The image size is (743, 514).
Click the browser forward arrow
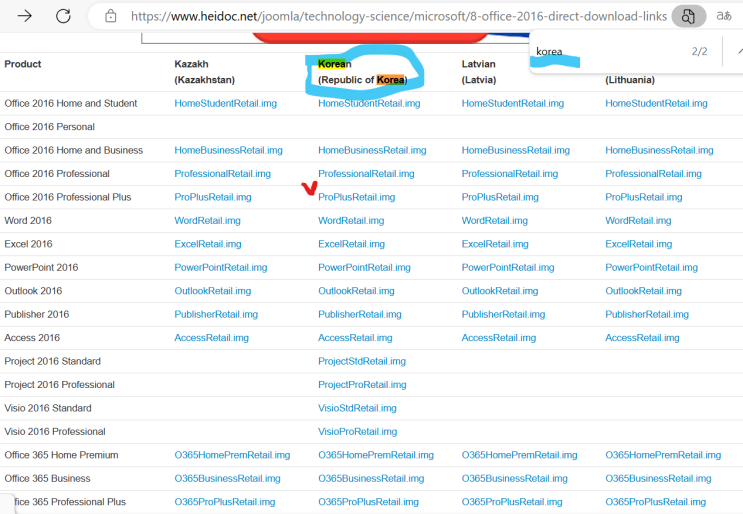[x=24, y=16]
